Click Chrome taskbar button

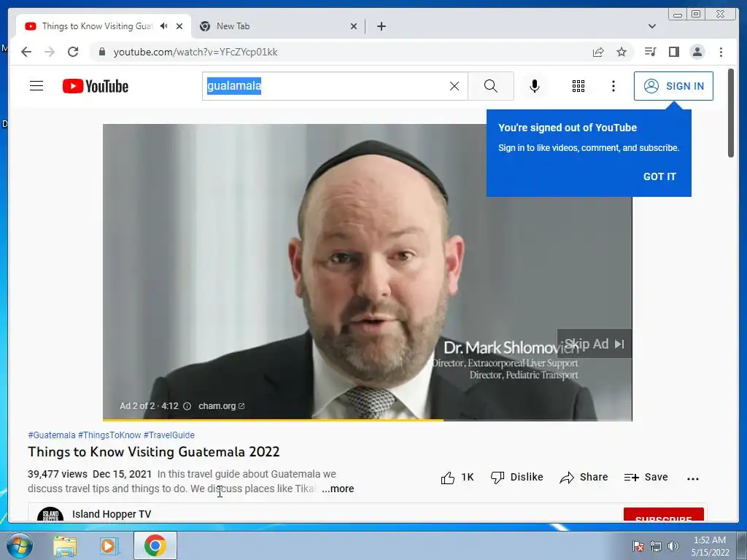pos(155,545)
